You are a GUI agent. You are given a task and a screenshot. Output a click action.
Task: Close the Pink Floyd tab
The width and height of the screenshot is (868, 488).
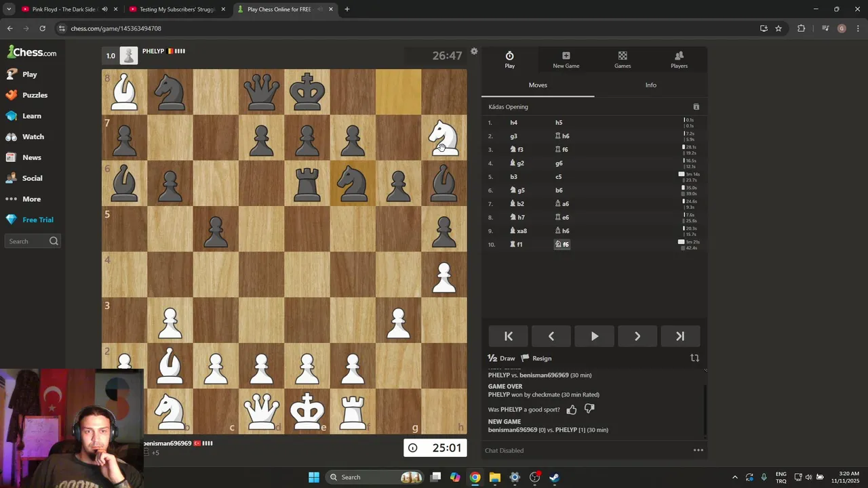pos(115,9)
